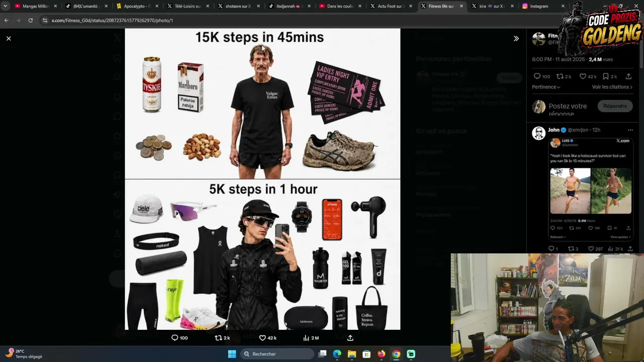Viewport: 644px width, 362px height.
Task: Click the taskbar Rechercher search box
Action: (277, 354)
